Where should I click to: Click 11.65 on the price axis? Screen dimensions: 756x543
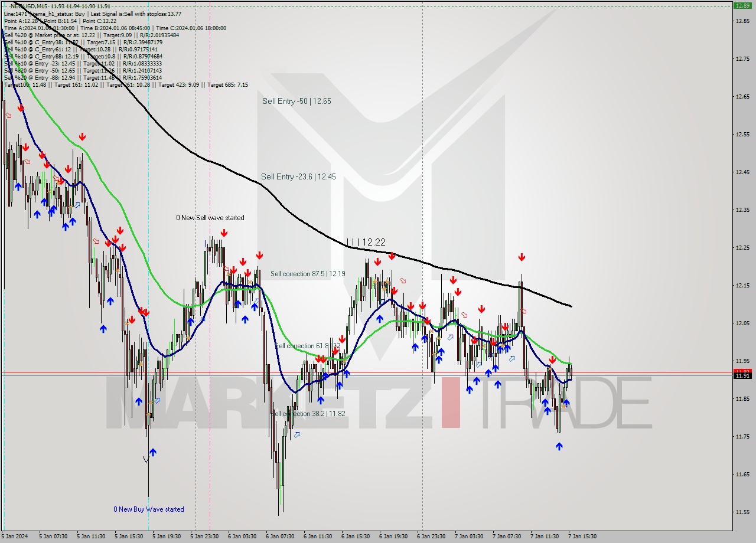tap(742, 475)
